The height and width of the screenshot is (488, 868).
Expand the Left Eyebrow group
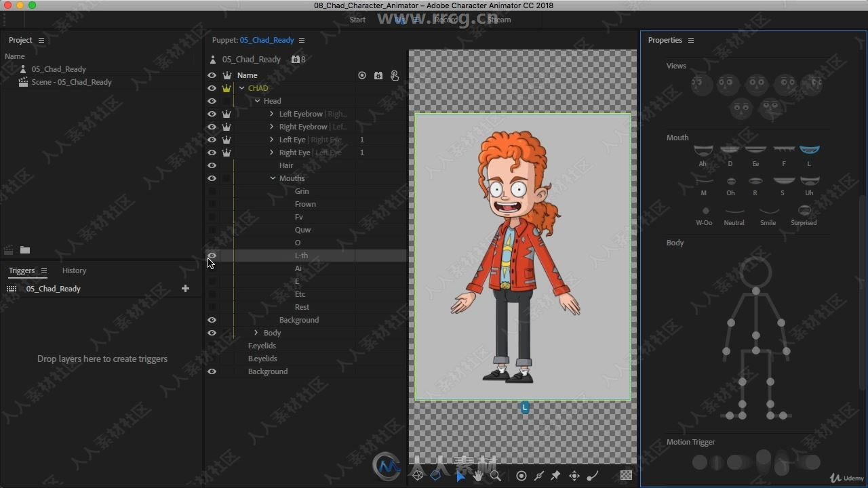click(272, 114)
